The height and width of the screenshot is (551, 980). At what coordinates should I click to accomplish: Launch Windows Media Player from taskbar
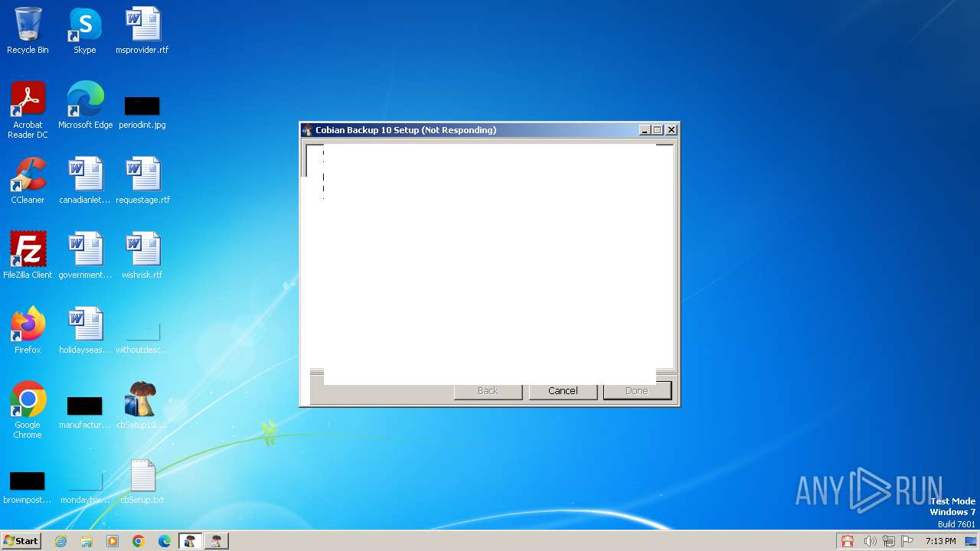pyautogui.click(x=113, y=541)
